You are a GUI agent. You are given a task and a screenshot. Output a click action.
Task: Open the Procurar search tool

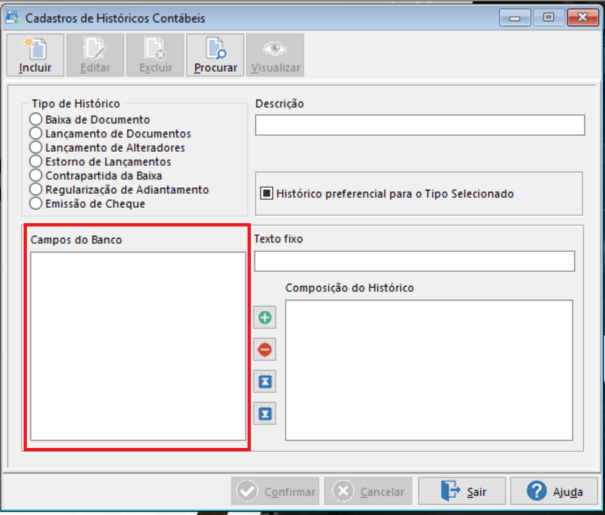[215, 55]
